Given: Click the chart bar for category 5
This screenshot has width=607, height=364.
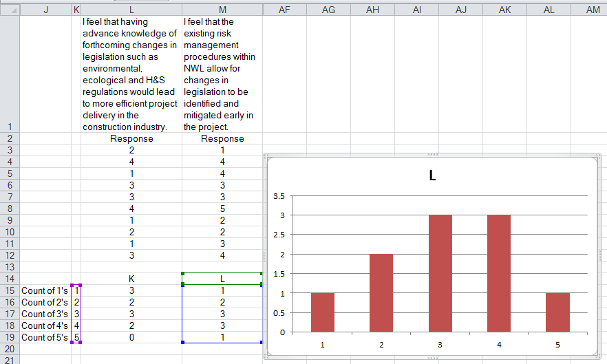Looking at the screenshot, I should click(558, 312).
